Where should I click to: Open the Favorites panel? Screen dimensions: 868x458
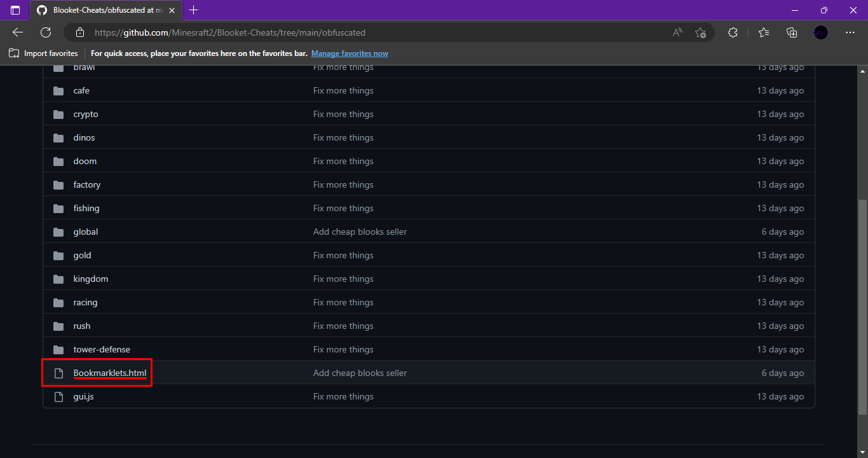pos(764,32)
